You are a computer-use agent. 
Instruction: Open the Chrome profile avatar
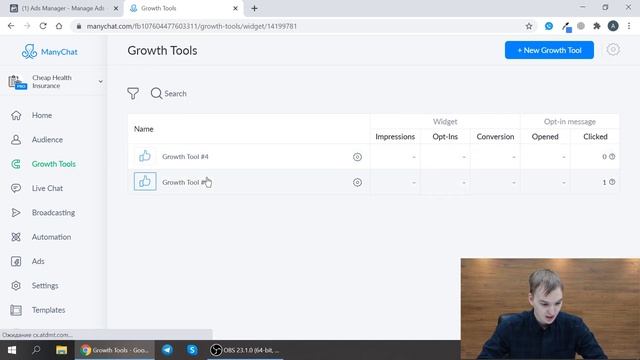point(613,26)
